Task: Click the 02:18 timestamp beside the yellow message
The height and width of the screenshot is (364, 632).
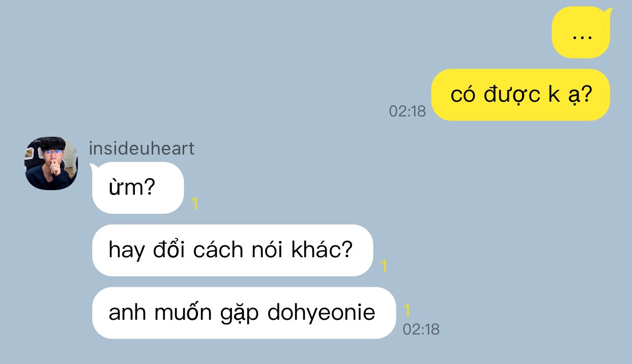Action: coord(407,111)
